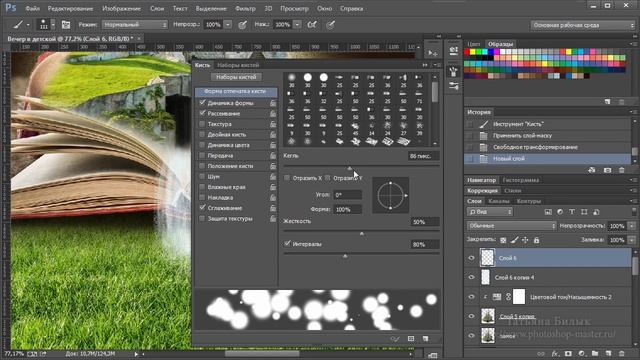This screenshot has width=640, height=360.
Task: Switch to Каналы tab
Action: [499, 201]
